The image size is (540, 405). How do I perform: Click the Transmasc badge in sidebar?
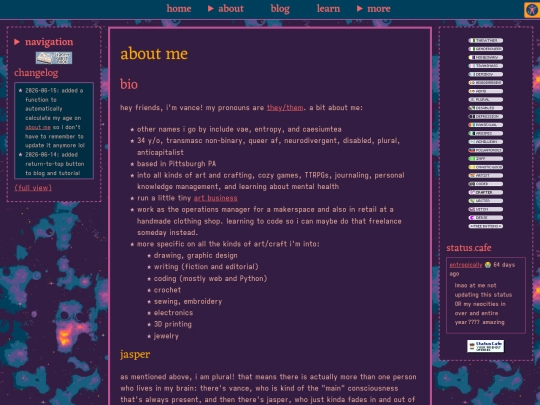coord(486,66)
